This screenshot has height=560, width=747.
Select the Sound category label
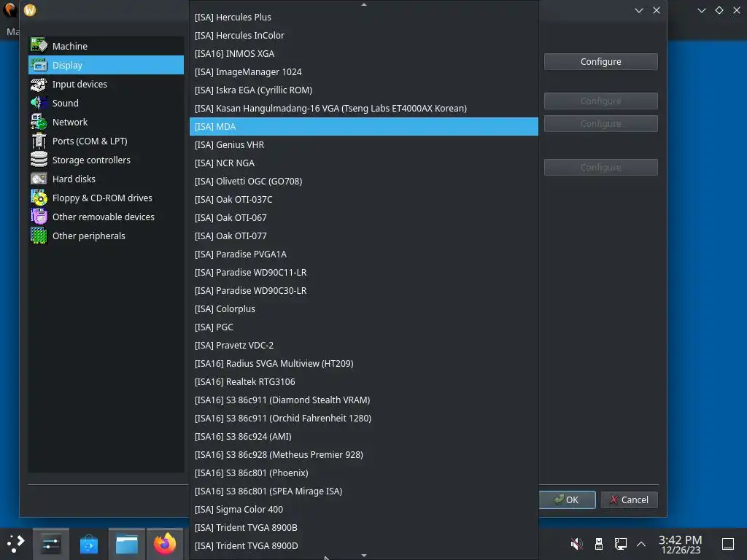tap(65, 103)
